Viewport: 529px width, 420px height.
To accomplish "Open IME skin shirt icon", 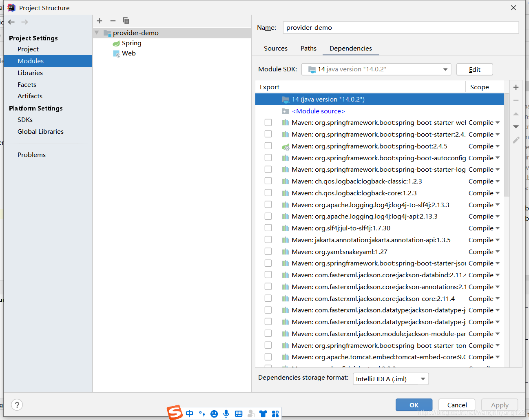I will [x=263, y=414].
